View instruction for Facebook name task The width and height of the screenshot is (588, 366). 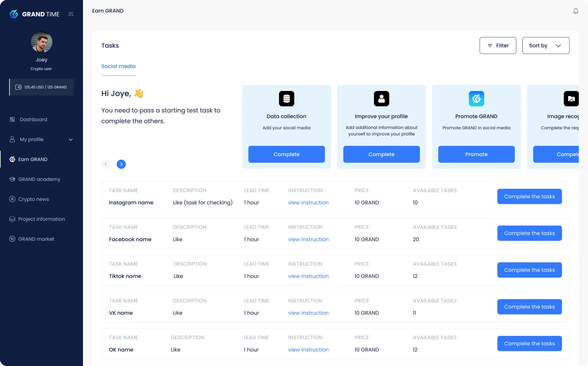[308, 239]
